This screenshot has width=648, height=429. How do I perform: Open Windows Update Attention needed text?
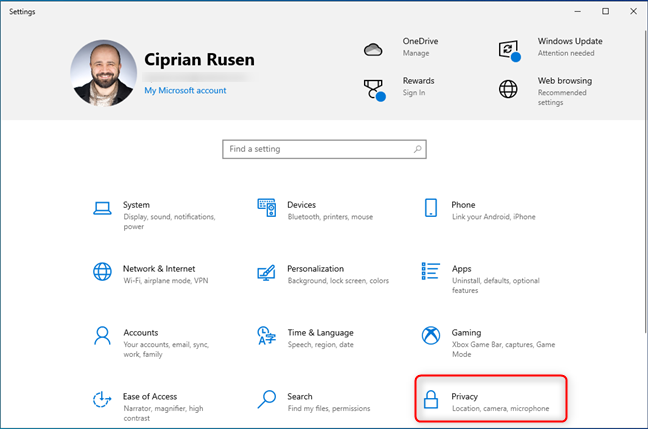566,53
